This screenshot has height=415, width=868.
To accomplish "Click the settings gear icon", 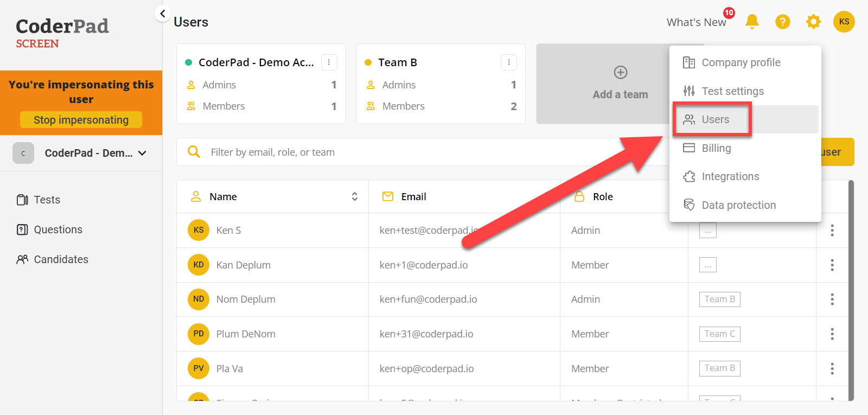I will [813, 22].
